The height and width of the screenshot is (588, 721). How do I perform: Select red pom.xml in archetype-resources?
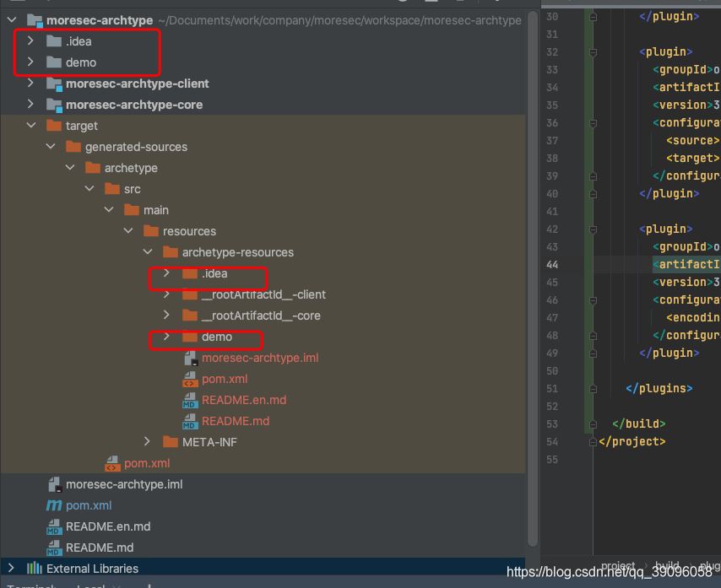click(x=225, y=379)
